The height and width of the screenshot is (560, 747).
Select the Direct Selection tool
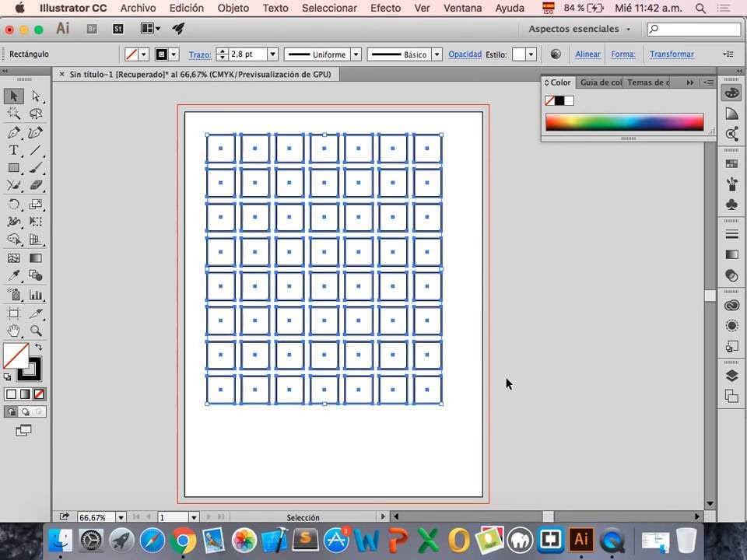tap(36, 96)
